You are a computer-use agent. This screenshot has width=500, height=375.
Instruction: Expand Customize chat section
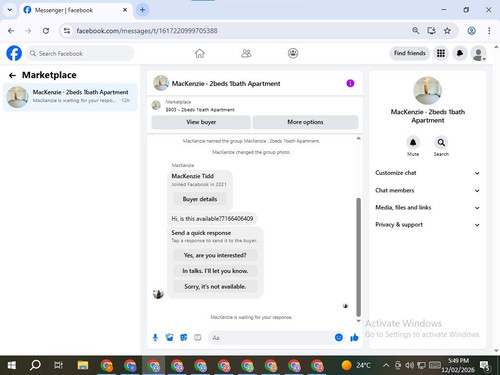pyautogui.click(x=428, y=173)
